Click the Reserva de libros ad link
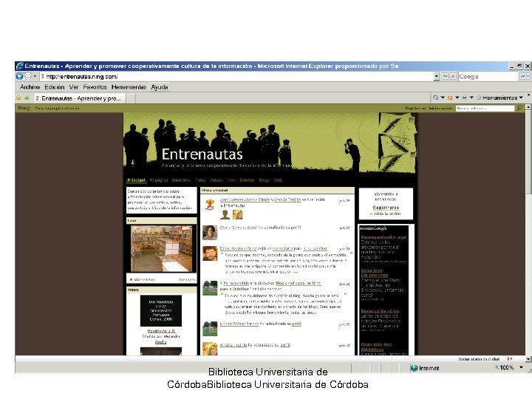 pos(380,311)
